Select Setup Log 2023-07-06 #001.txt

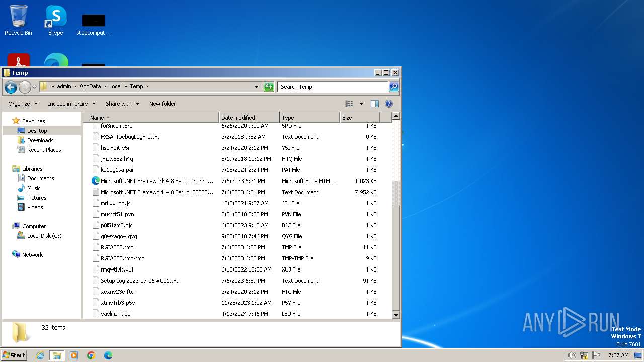click(x=139, y=281)
